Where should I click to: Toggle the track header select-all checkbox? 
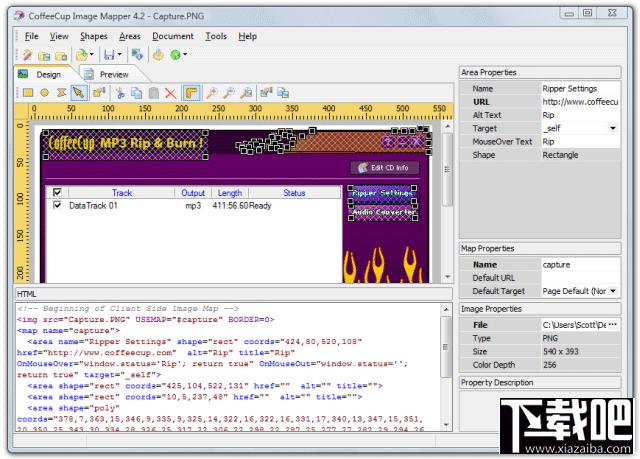tap(57, 192)
